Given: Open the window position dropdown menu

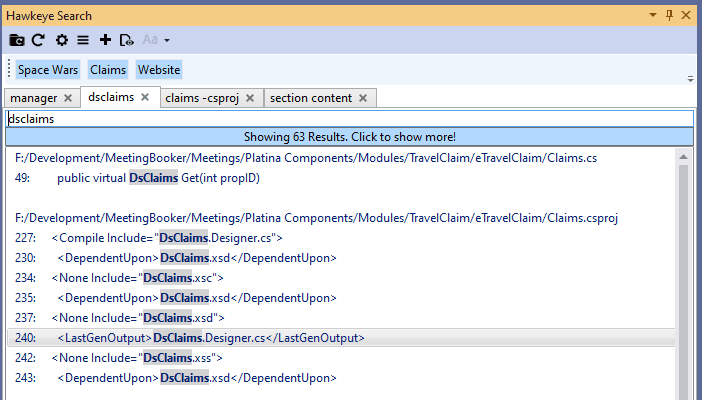Looking at the screenshot, I should 653,16.
